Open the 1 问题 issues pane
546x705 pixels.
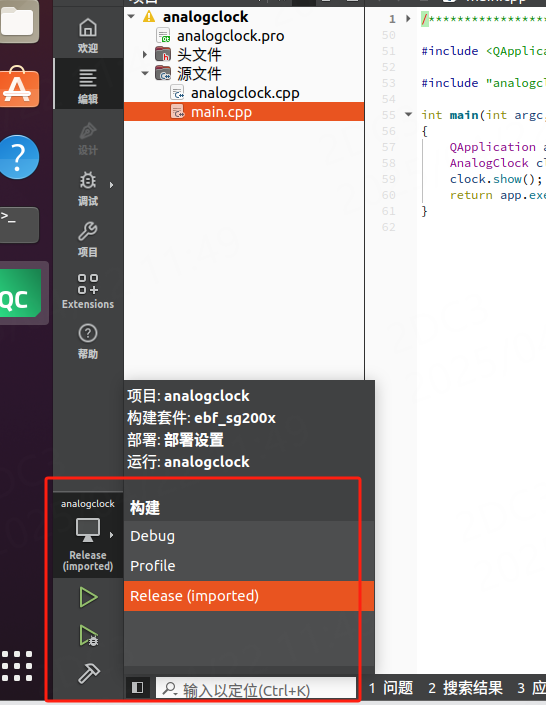coord(391,688)
